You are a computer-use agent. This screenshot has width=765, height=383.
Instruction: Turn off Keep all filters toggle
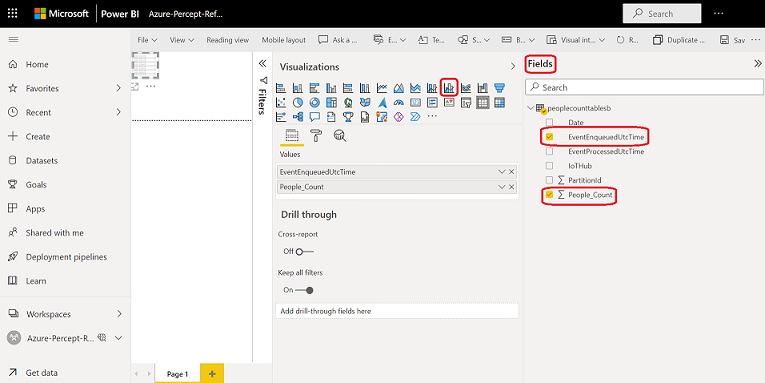[304, 290]
